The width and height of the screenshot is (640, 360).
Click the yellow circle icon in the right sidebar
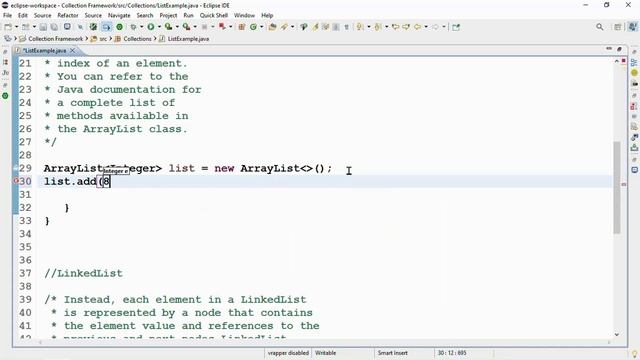point(634,73)
